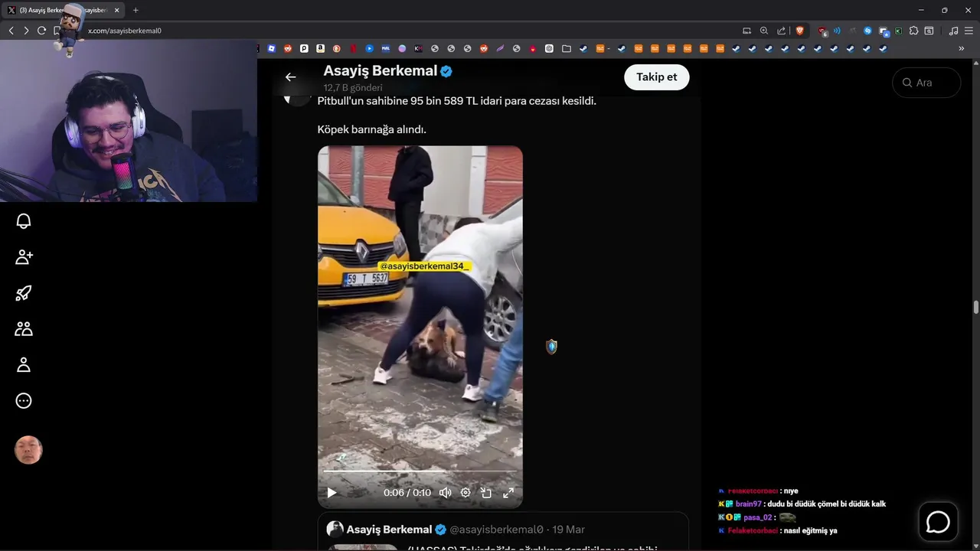Open the More circle-dots icon in sidebar
The width and height of the screenshot is (980, 551).
pyautogui.click(x=24, y=401)
